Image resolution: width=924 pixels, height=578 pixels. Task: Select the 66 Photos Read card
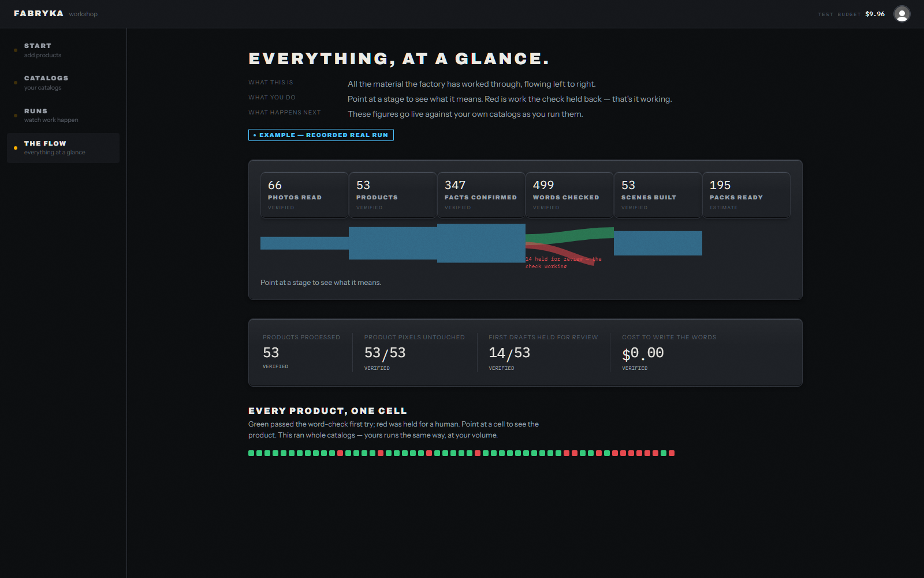pos(304,195)
